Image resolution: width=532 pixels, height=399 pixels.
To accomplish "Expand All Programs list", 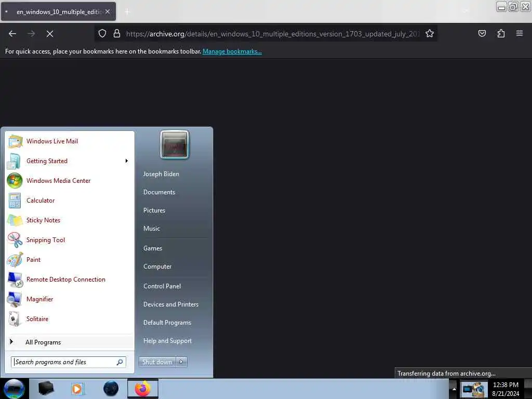I will [43, 342].
